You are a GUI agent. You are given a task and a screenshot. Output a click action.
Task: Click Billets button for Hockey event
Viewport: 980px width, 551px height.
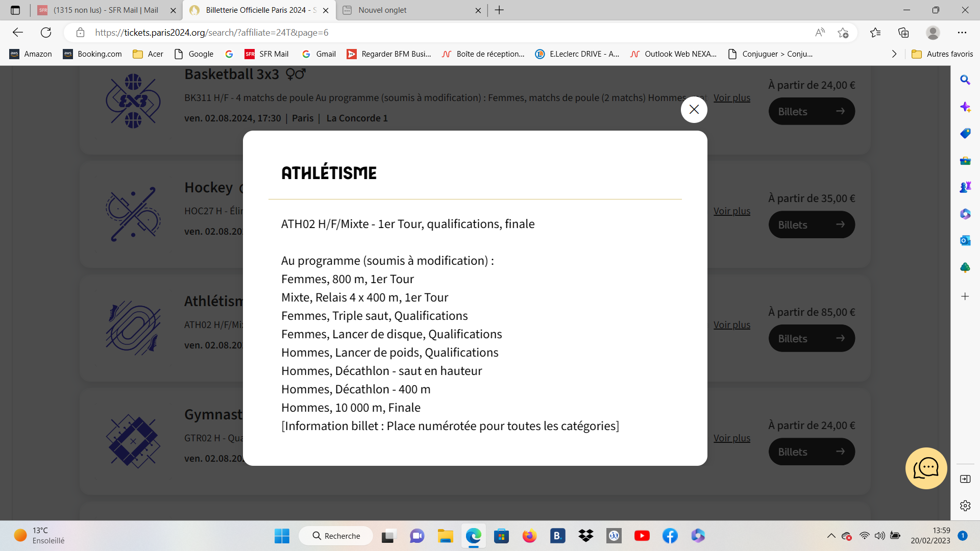click(x=811, y=224)
